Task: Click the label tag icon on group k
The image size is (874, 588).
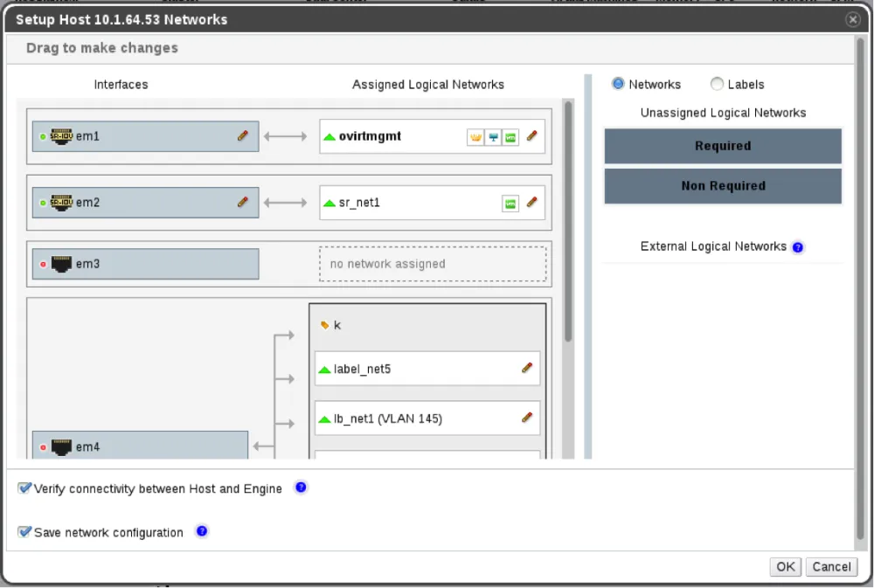Action: click(323, 325)
